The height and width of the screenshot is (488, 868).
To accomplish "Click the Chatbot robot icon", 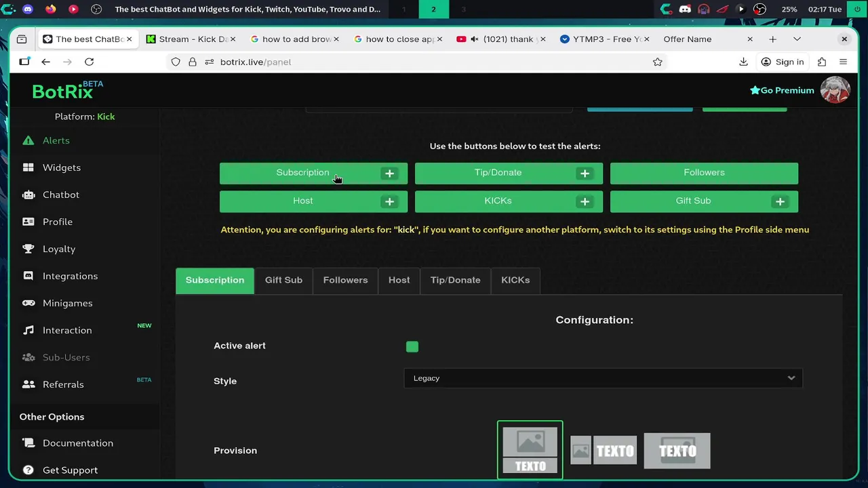I will coord(28,195).
